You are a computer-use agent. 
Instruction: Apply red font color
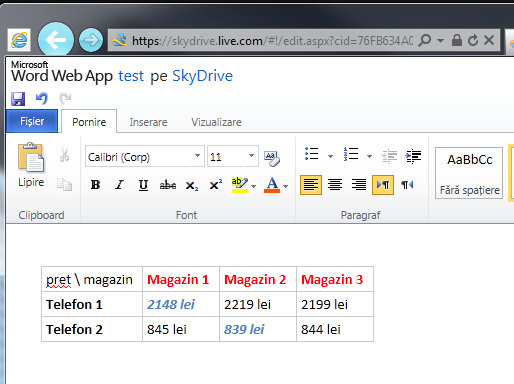pyautogui.click(x=272, y=185)
